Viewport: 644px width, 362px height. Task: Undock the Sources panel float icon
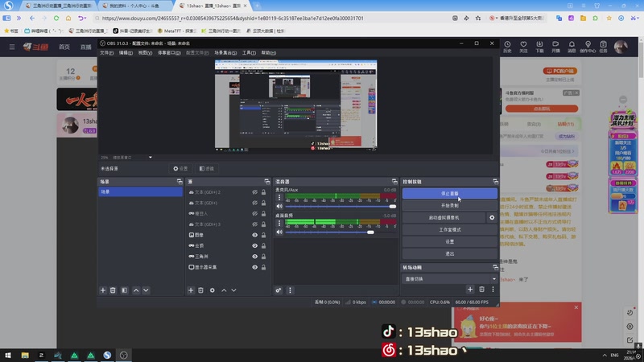[267, 182]
